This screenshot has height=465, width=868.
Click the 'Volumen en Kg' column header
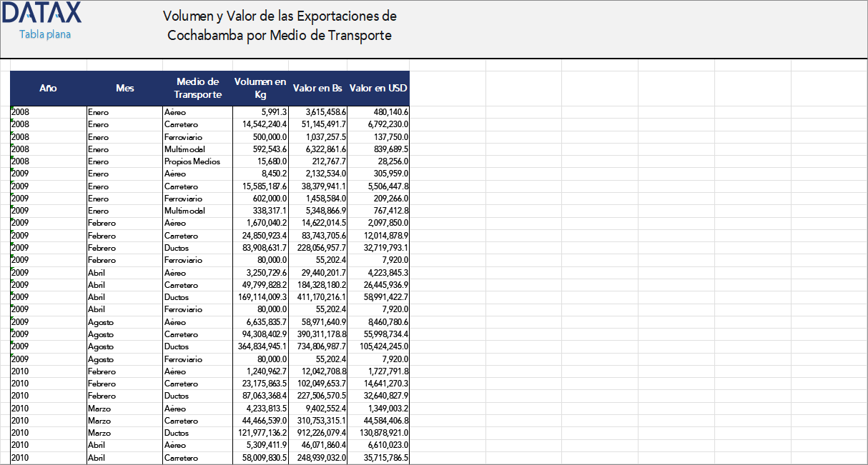pyautogui.click(x=261, y=88)
